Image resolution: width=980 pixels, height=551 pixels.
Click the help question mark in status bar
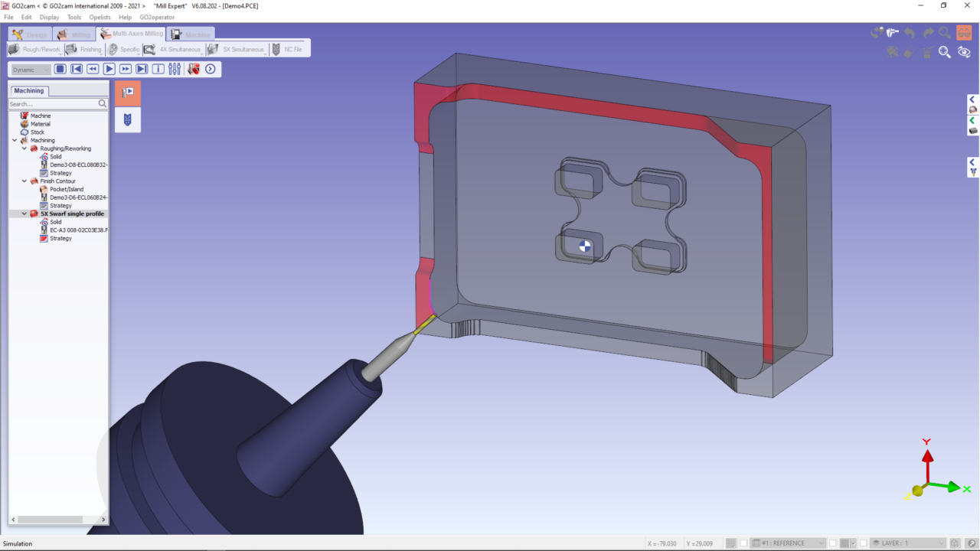[x=966, y=543]
